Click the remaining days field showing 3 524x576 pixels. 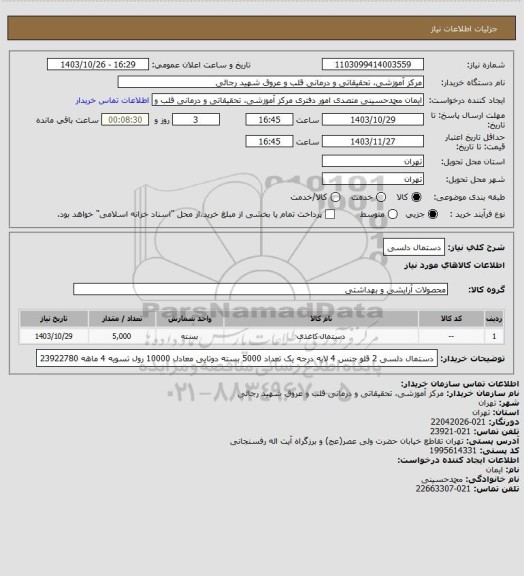196,119
